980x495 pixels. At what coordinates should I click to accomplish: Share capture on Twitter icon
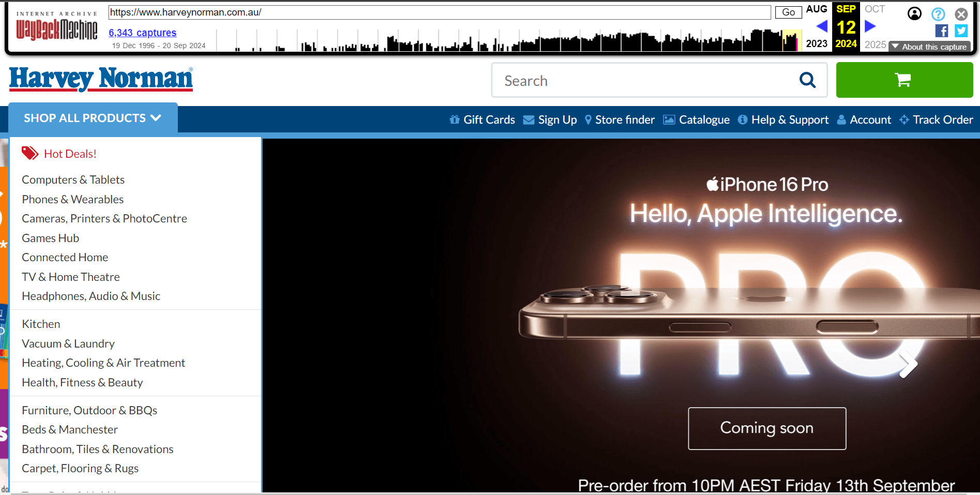pos(961,31)
